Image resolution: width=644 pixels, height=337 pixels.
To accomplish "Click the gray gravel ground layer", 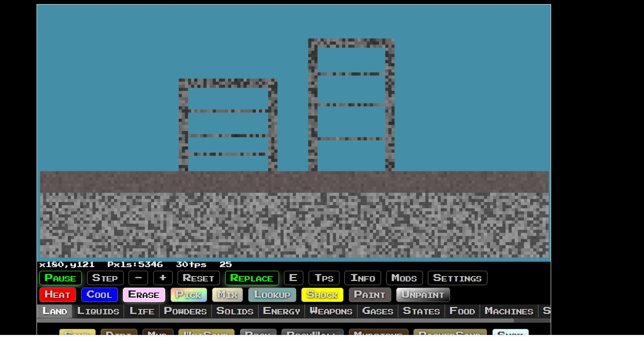I will click(294, 225).
